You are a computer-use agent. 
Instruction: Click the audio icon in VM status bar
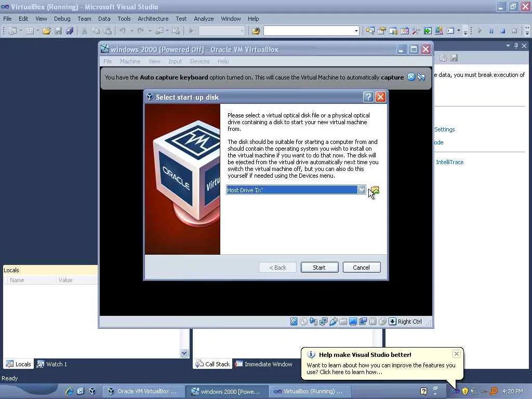pyautogui.click(x=313, y=321)
